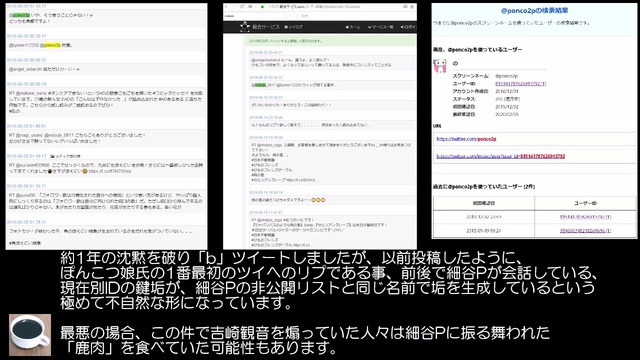
Task: Click the pink avatar of the ponco2p user
Action: pyautogui.click(x=440, y=65)
